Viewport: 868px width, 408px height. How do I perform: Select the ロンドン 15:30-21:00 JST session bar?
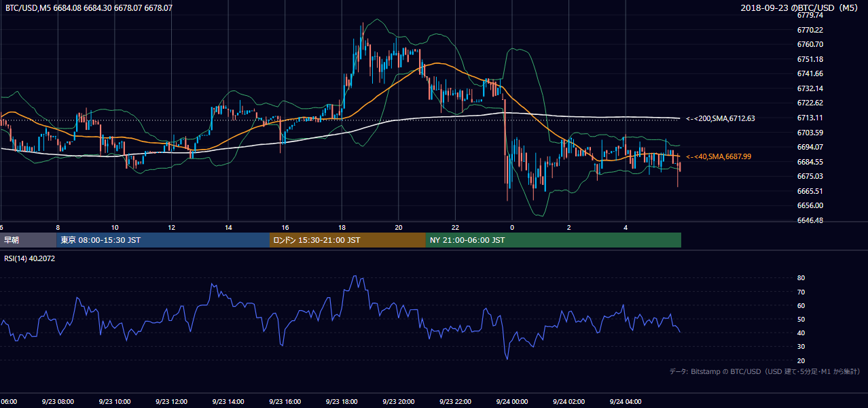coord(348,240)
